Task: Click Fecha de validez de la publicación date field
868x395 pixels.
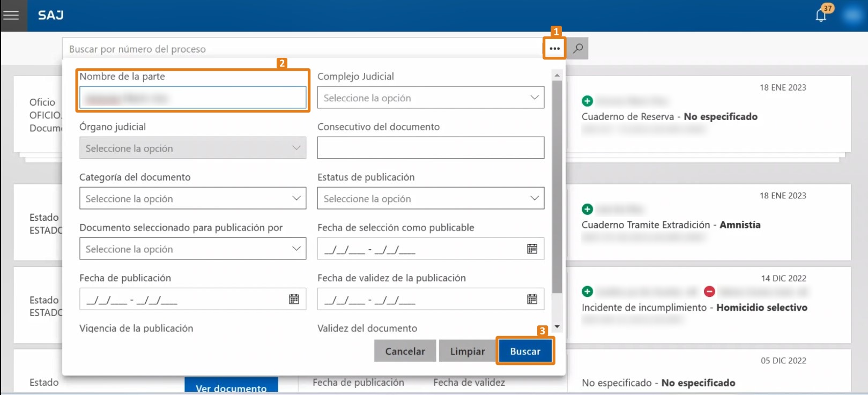Action: (x=431, y=299)
